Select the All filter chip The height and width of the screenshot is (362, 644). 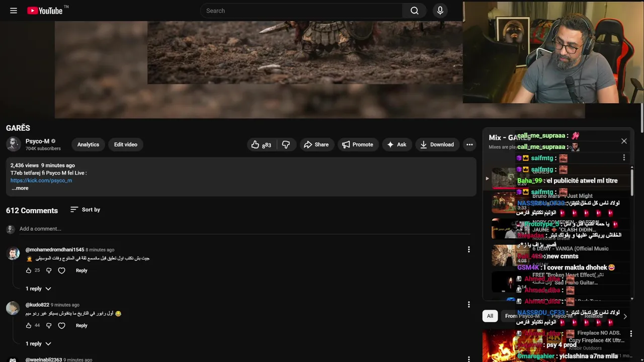(490, 316)
